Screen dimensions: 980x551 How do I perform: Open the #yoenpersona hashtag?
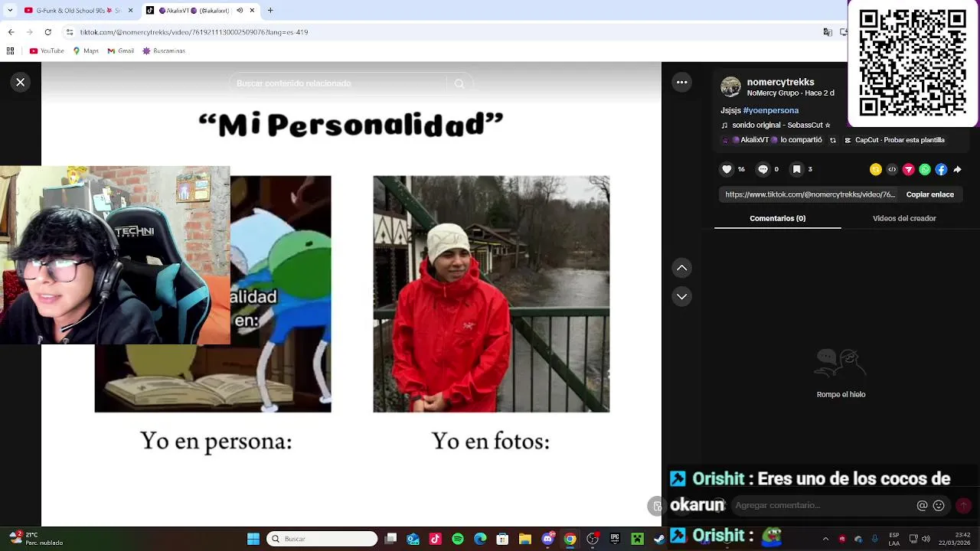click(x=770, y=110)
